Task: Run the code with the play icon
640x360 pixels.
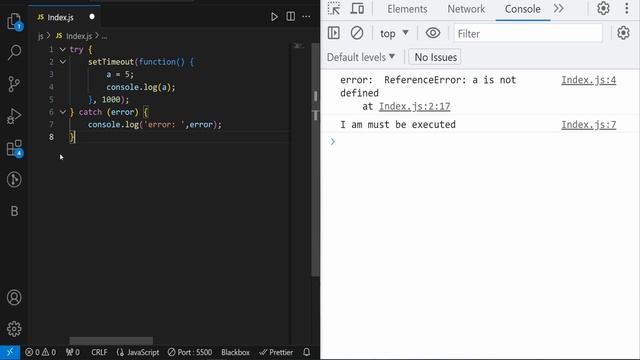Action: coord(274,17)
